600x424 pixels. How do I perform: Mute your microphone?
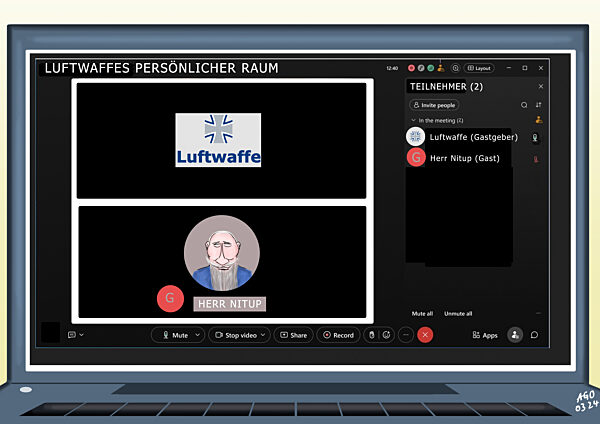tap(173, 335)
